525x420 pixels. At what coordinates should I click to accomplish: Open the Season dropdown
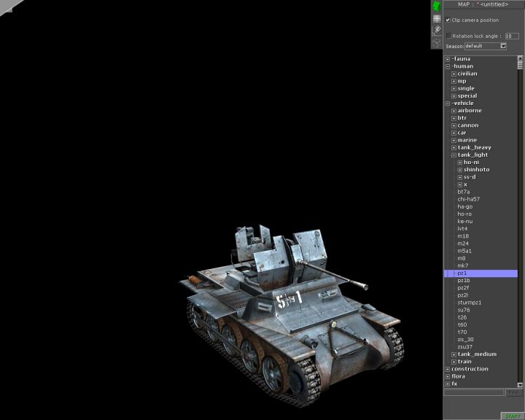(x=503, y=46)
